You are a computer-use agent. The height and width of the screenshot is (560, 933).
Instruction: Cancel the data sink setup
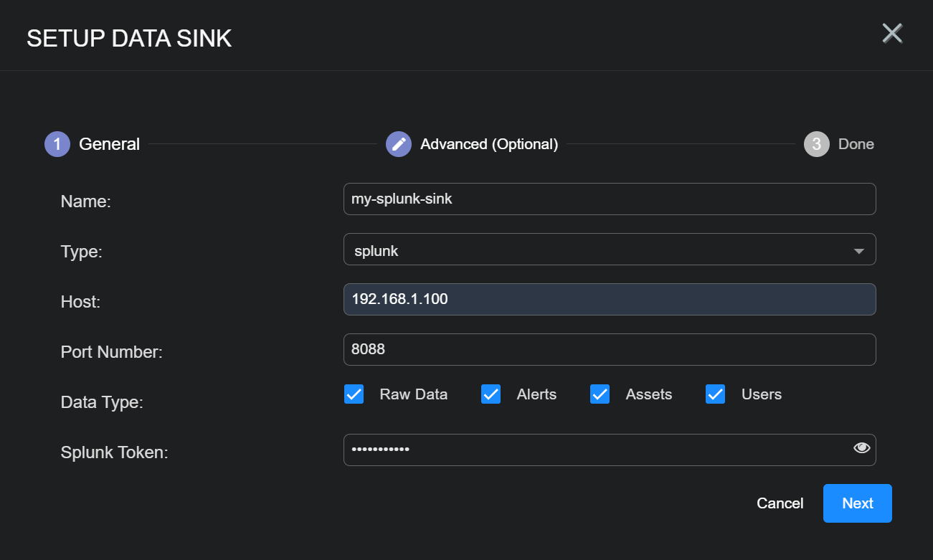780,503
